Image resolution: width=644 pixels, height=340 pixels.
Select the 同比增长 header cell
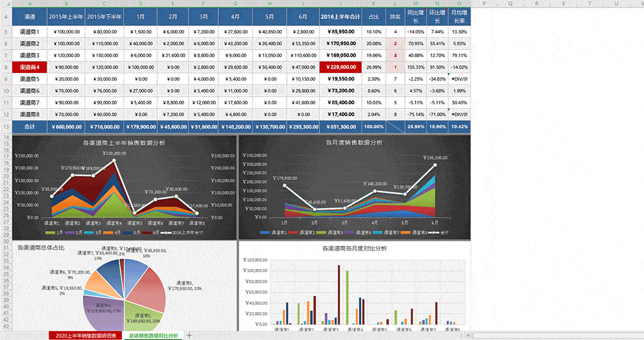[416, 17]
